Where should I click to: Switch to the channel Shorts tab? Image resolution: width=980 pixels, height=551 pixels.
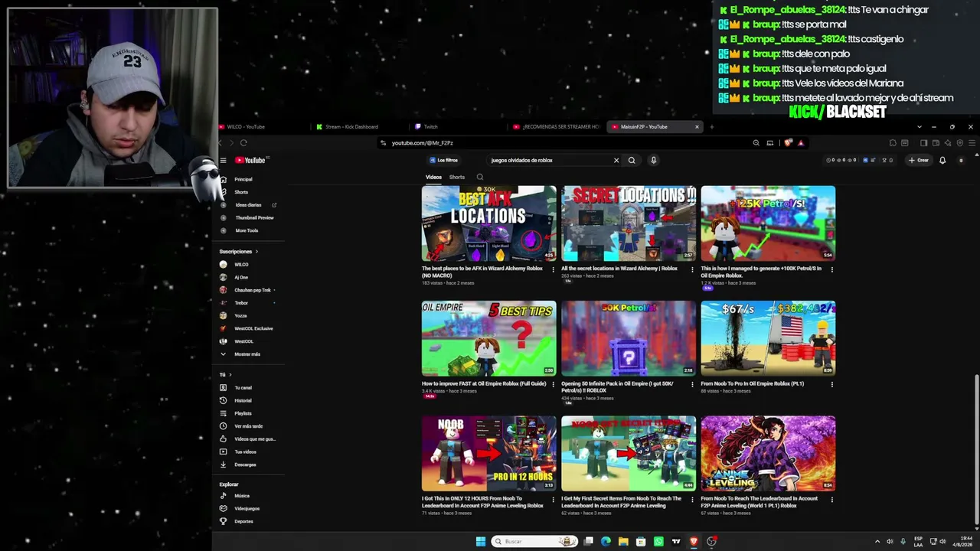coord(457,177)
